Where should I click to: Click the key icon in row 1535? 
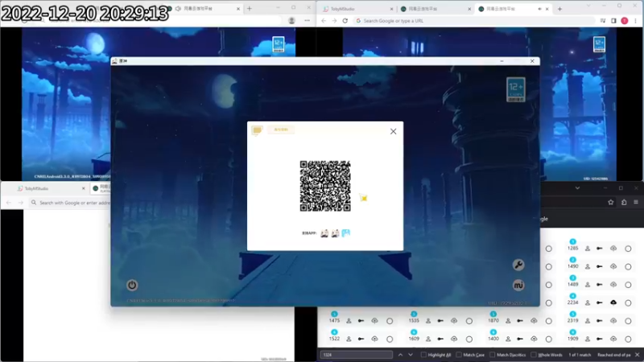(x=440, y=320)
